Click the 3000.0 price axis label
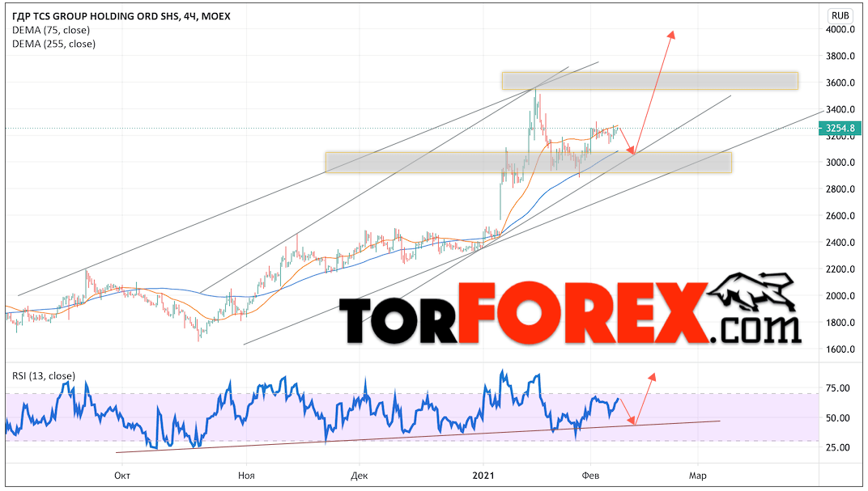 tap(840, 163)
